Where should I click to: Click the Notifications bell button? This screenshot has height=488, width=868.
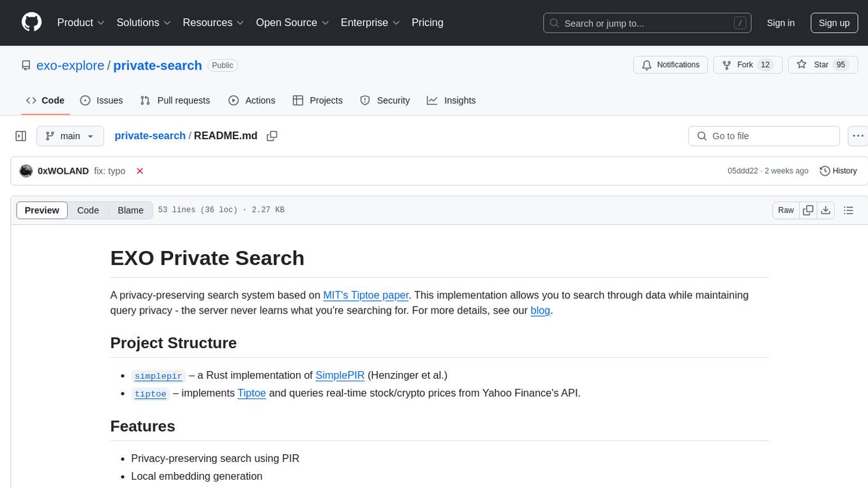pos(671,65)
